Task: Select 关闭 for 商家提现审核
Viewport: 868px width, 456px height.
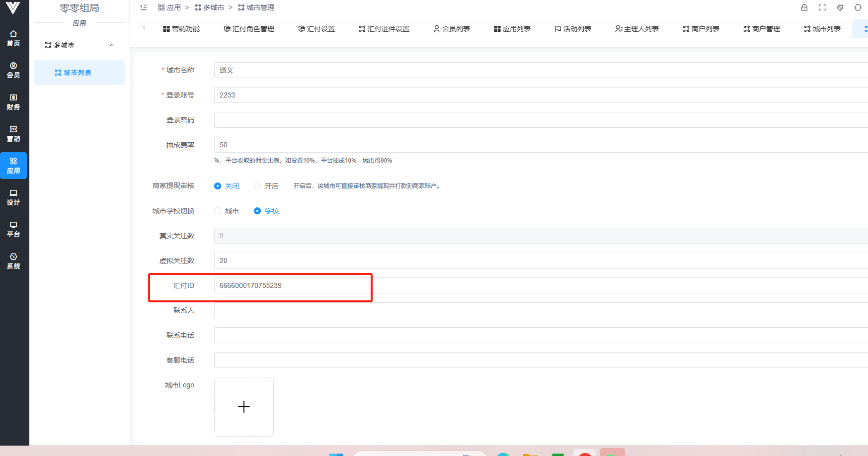Action: (x=218, y=186)
